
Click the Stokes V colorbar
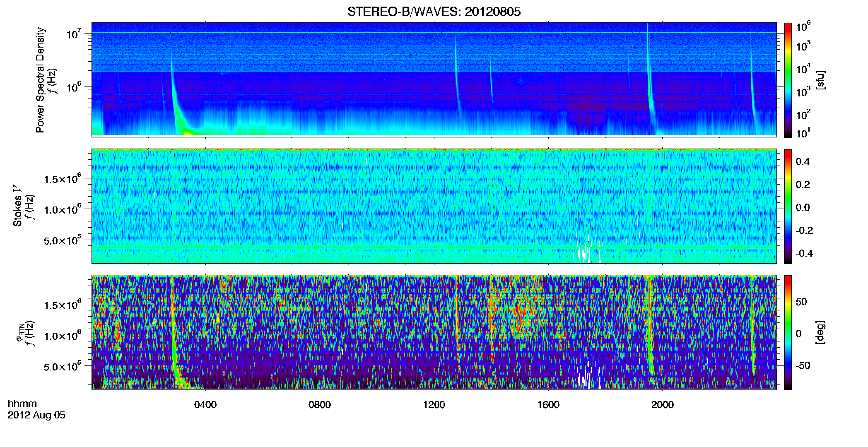(x=788, y=206)
